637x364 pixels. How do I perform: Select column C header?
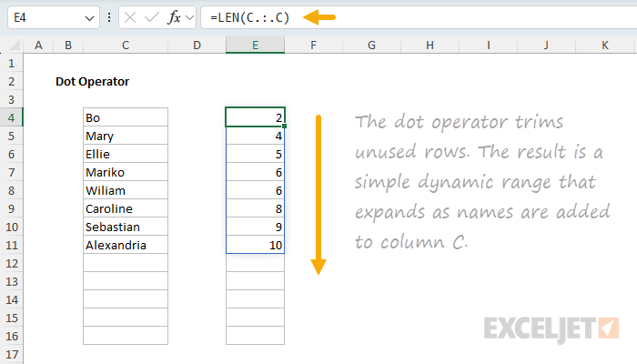pos(125,45)
